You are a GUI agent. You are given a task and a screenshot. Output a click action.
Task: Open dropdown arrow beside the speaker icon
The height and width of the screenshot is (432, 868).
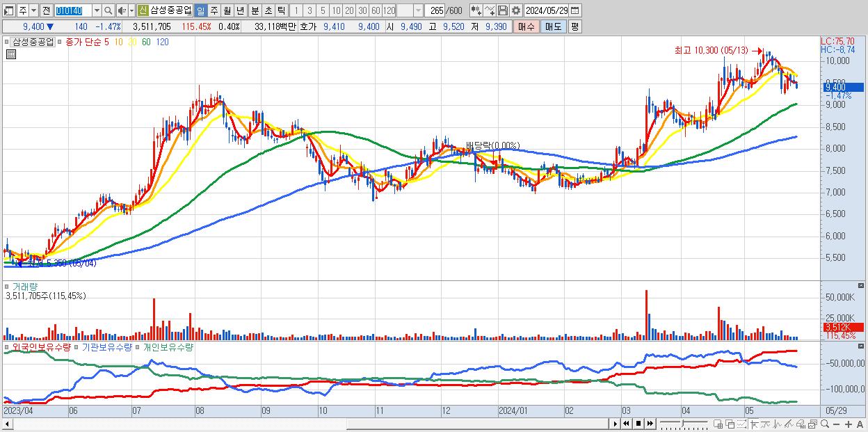point(131,10)
